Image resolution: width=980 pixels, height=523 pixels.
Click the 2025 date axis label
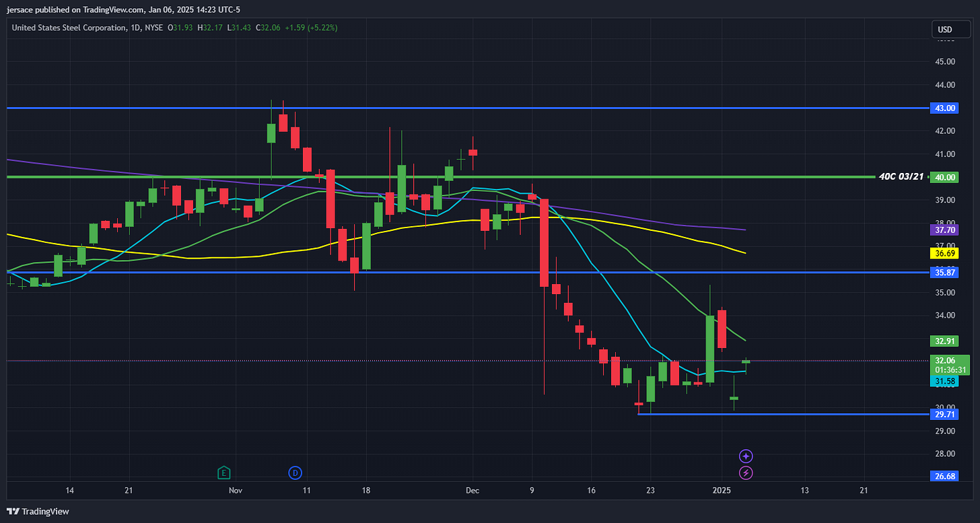point(721,491)
